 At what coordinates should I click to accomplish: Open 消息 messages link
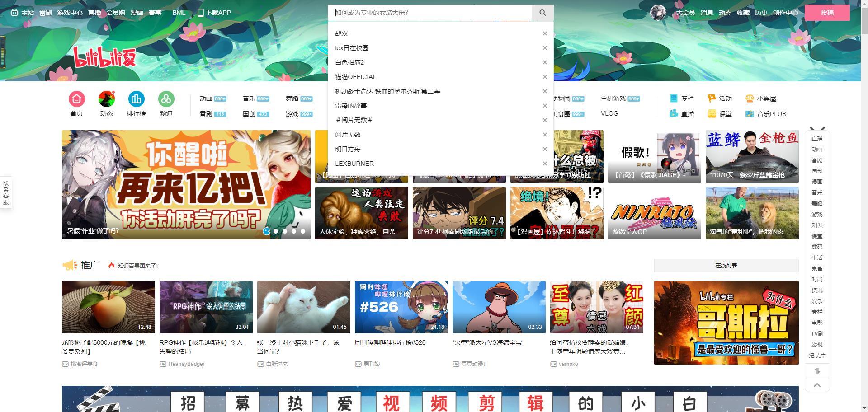tap(707, 13)
